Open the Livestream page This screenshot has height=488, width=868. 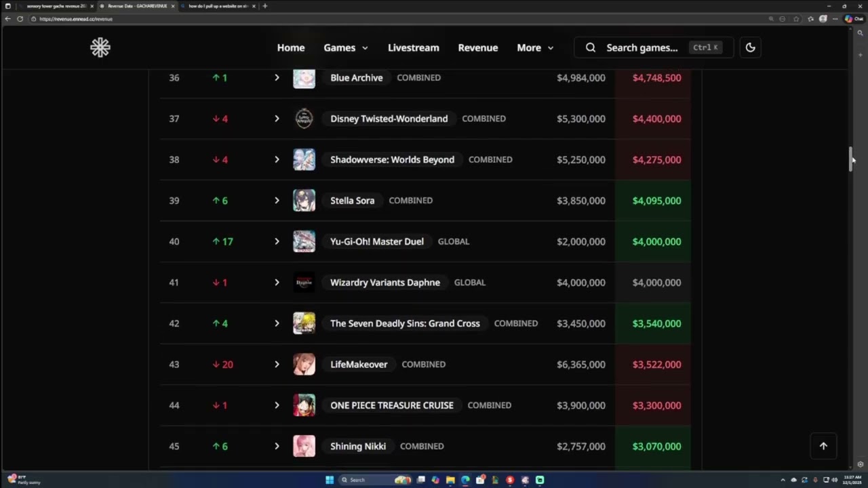(414, 47)
